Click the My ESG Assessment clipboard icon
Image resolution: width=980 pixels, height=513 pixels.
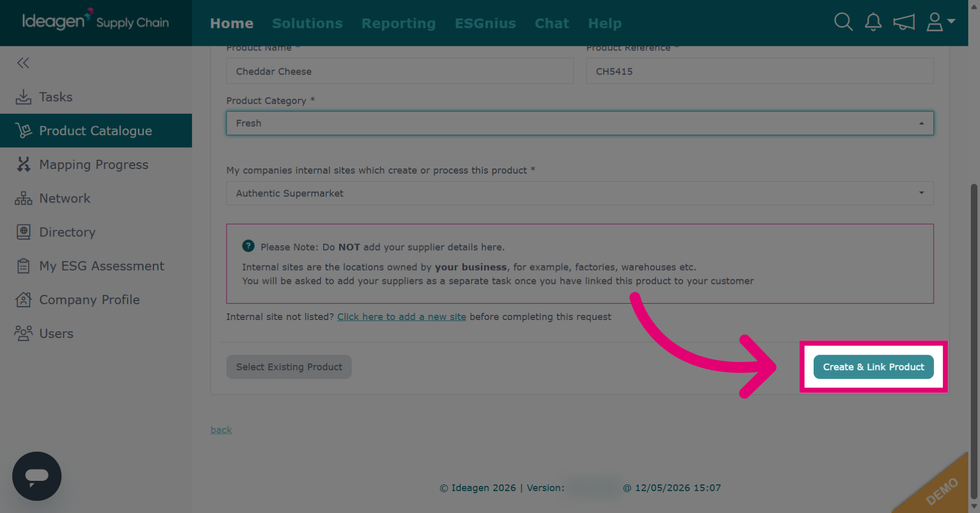pyautogui.click(x=23, y=266)
